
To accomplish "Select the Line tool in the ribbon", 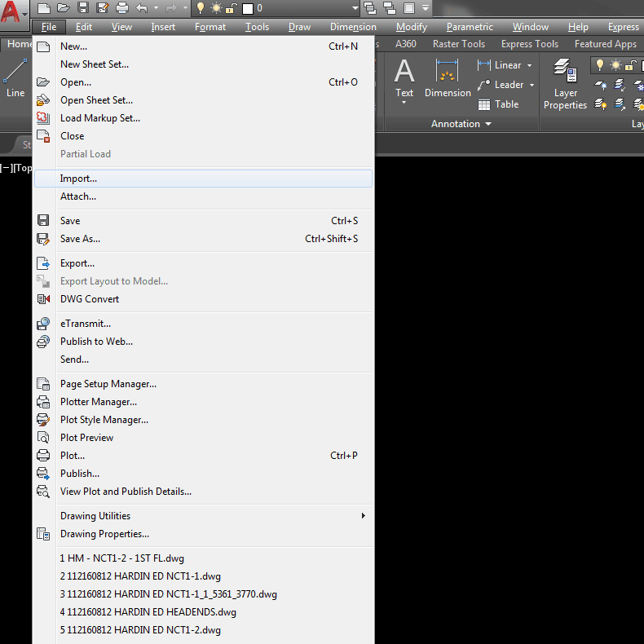I will (x=15, y=78).
